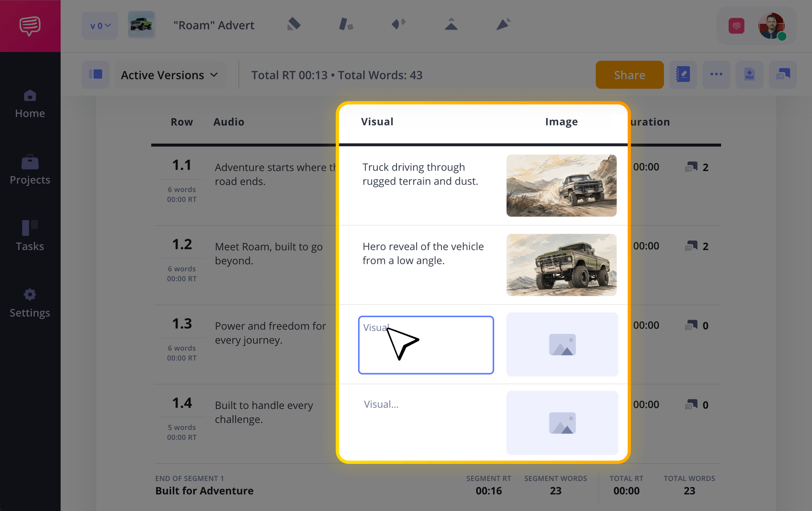Open the green truck image in row 1.2
Viewport: 812px width, 511px height.
561,265
